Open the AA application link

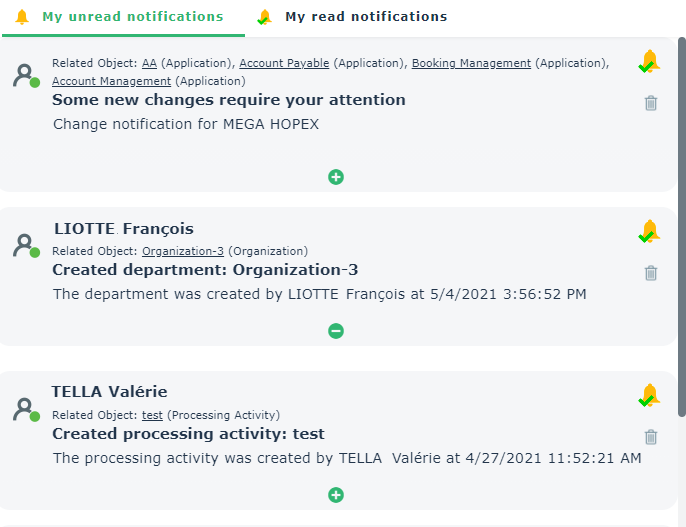pos(149,63)
